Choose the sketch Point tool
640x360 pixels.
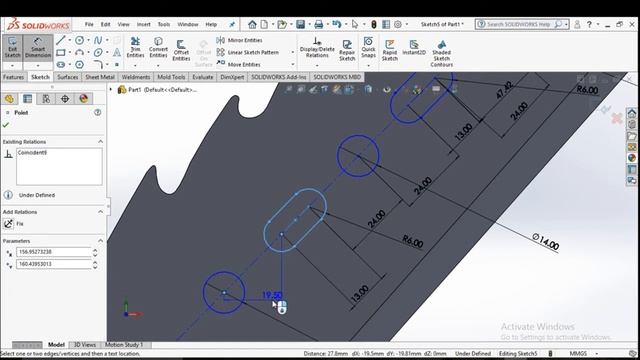pos(117,64)
